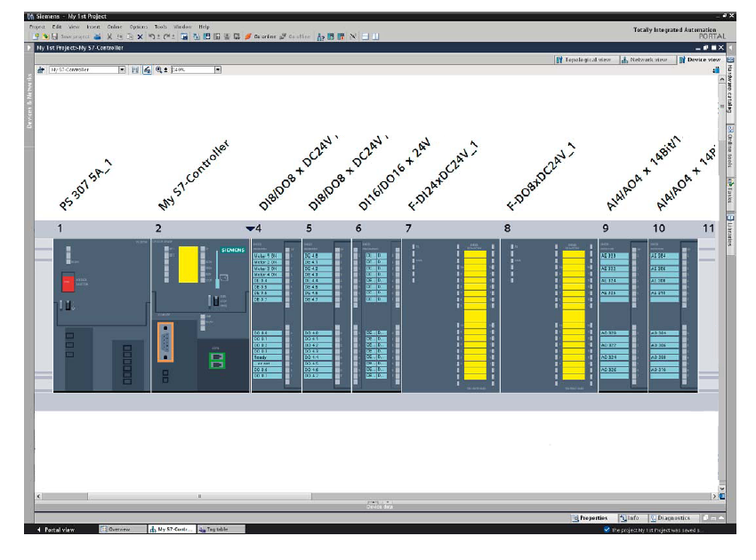Click the undo arrow in toolbar

pos(151,36)
